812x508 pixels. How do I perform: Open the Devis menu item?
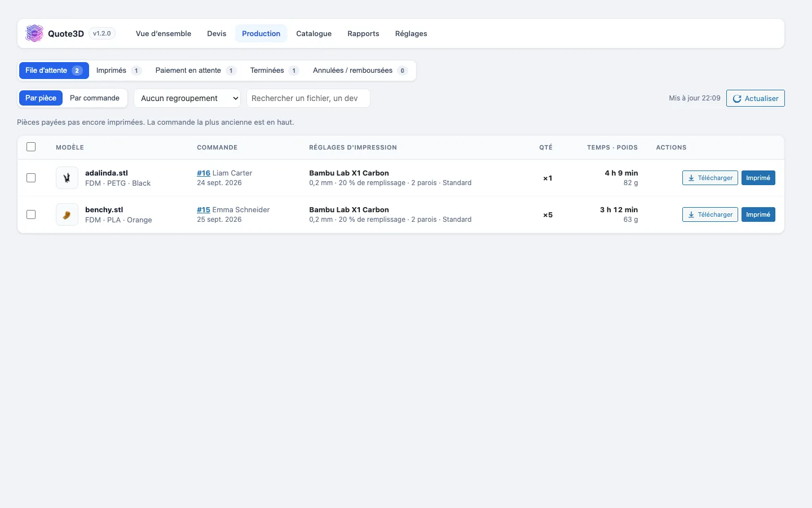tap(217, 33)
